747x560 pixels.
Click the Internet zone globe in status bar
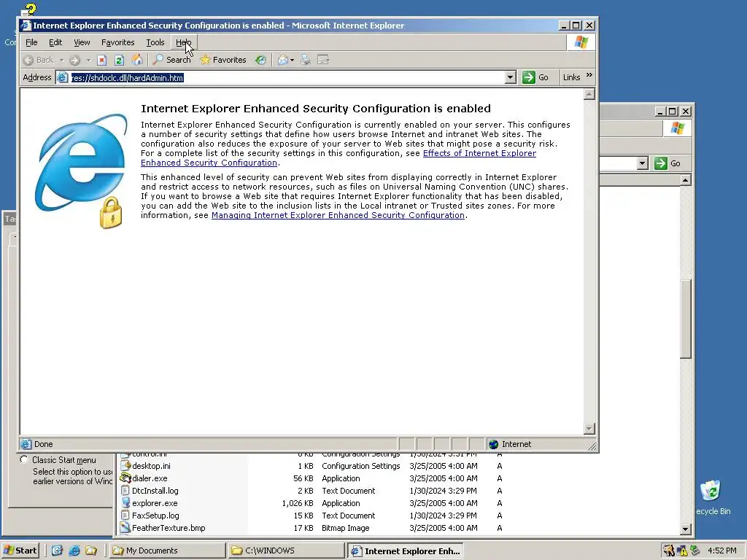(x=494, y=444)
